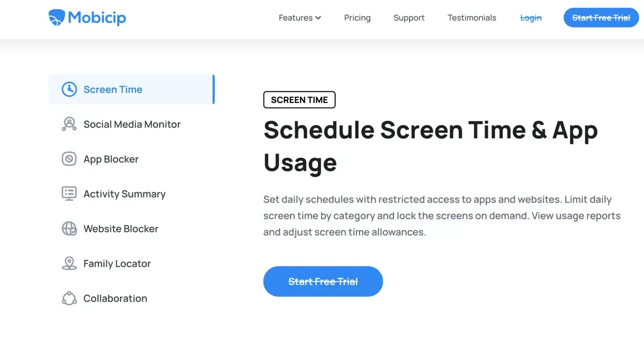Select the Collaboration circle icon
644x338 pixels.
coord(69,298)
